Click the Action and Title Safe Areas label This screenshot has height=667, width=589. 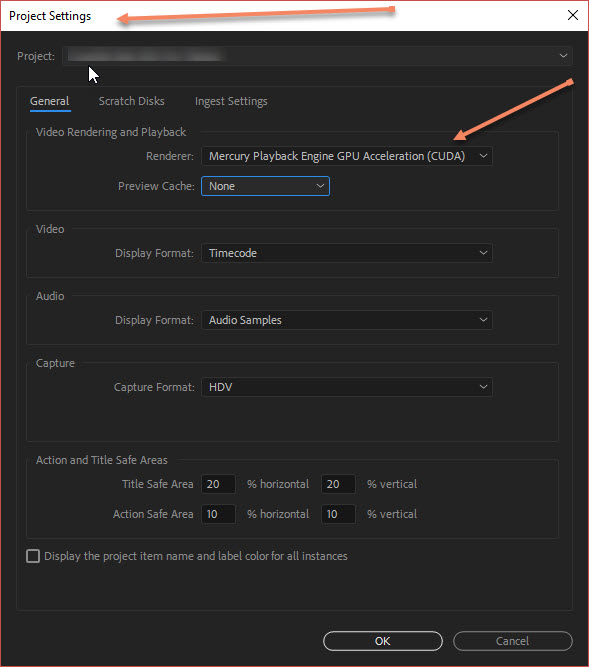[102, 460]
